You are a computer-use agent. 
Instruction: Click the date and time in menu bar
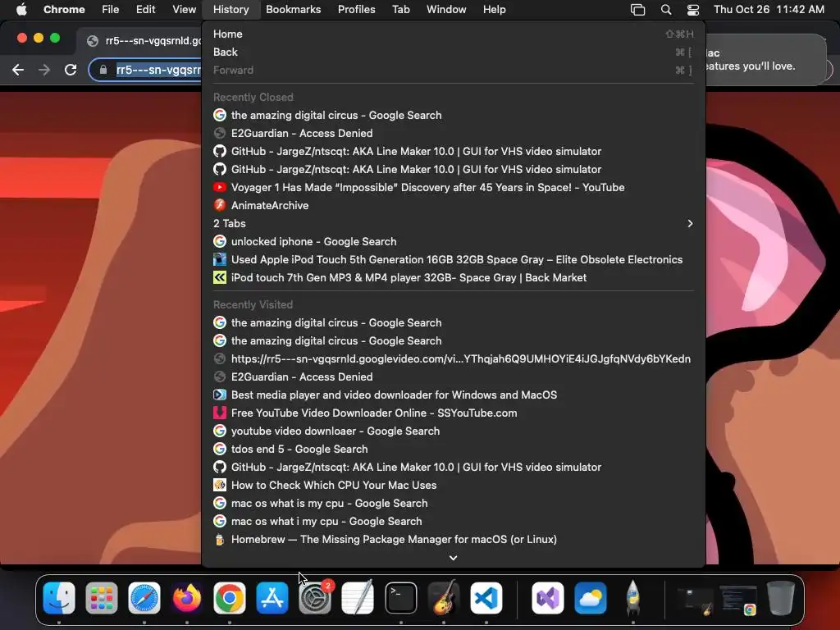(769, 9)
